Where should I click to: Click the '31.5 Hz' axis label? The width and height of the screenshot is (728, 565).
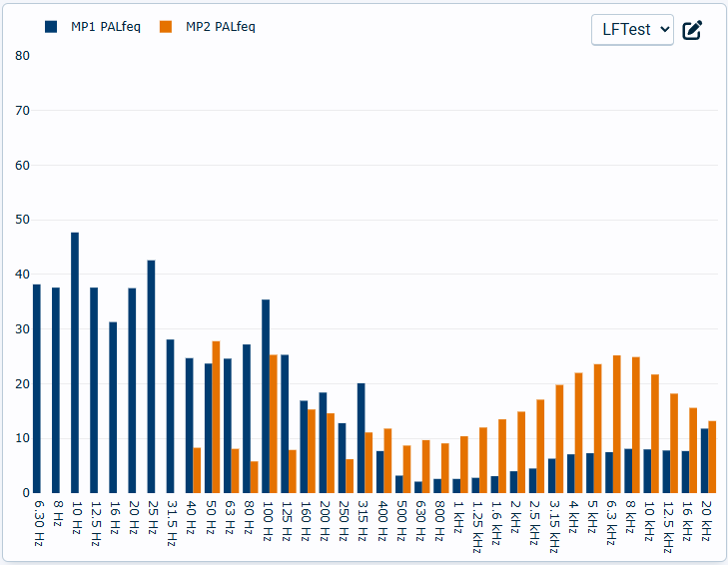click(172, 523)
